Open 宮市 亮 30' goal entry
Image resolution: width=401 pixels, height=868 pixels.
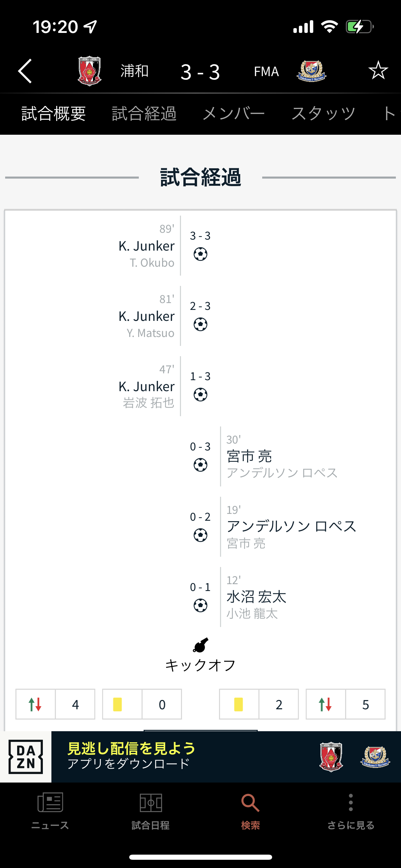pyautogui.click(x=250, y=456)
